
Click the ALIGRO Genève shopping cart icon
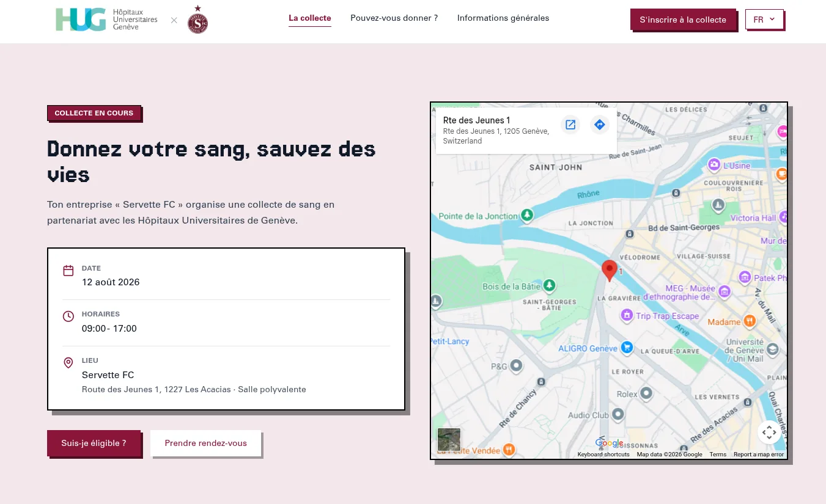tap(627, 348)
